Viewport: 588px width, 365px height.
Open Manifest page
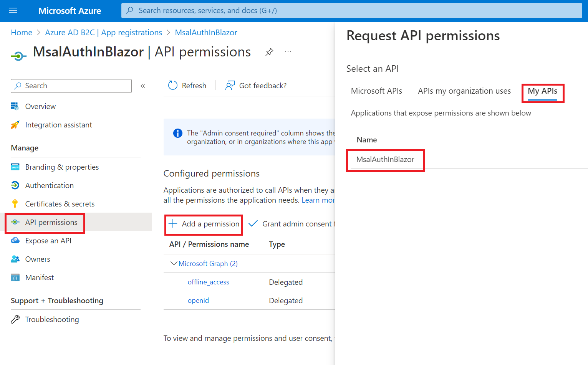(40, 277)
